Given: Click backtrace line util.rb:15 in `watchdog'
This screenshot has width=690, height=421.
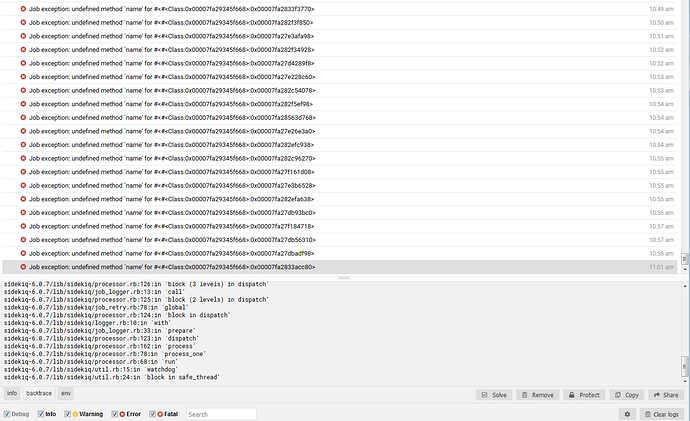Looking at the screenshot, I should 91,370.
